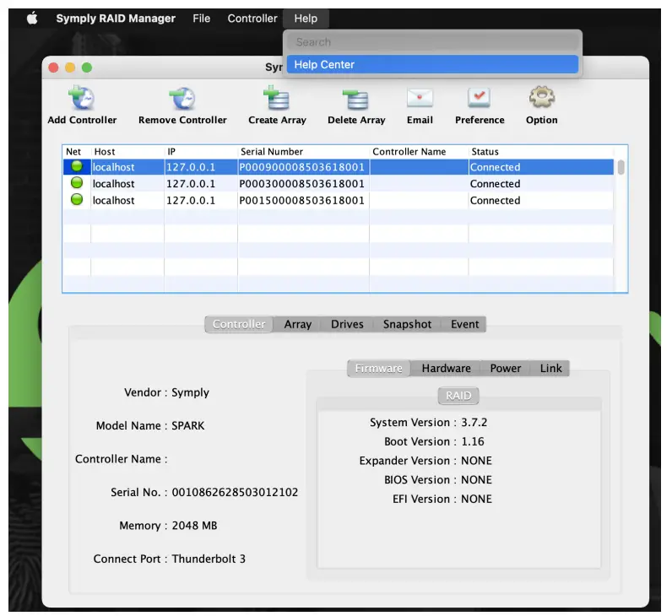
Task: Click the green zoom window button
Action: (87, 68)
